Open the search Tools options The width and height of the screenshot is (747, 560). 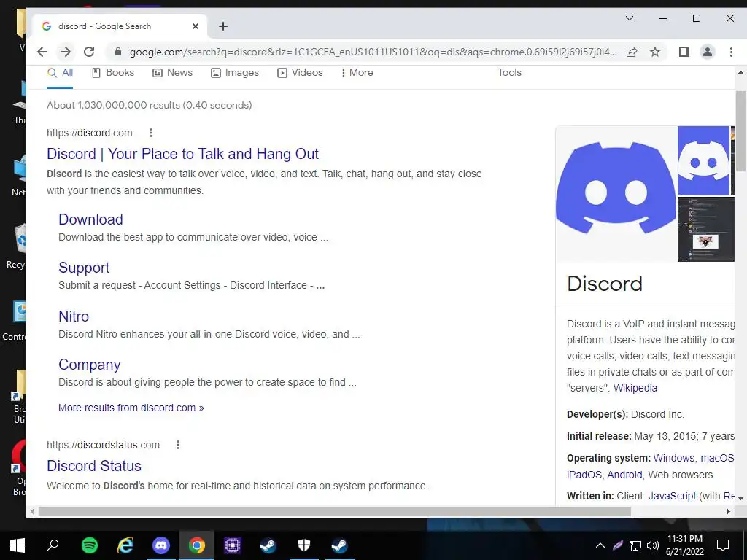click(x=509, y=72)
